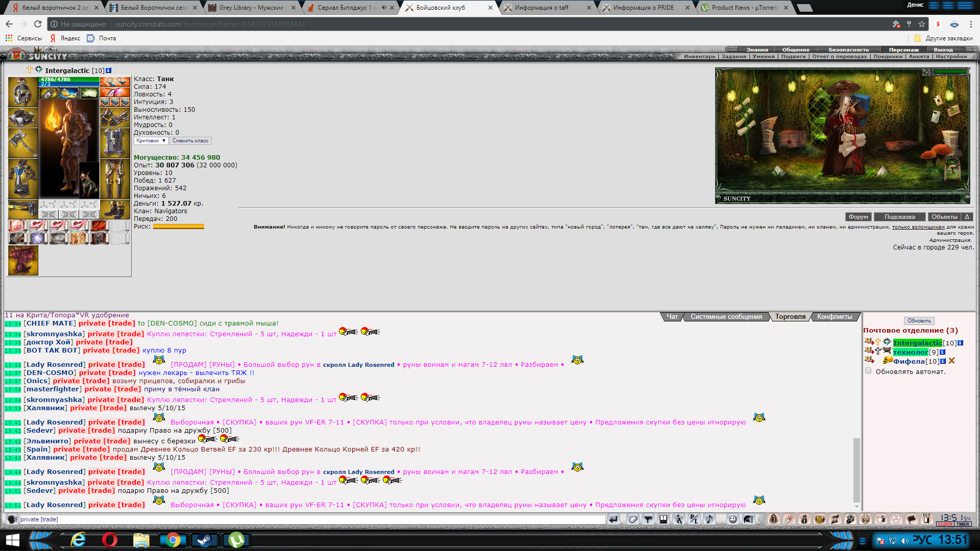This screenshot has height=551, width=980.
Task: Click the spiked gloves slot
Action: [115, 117]
